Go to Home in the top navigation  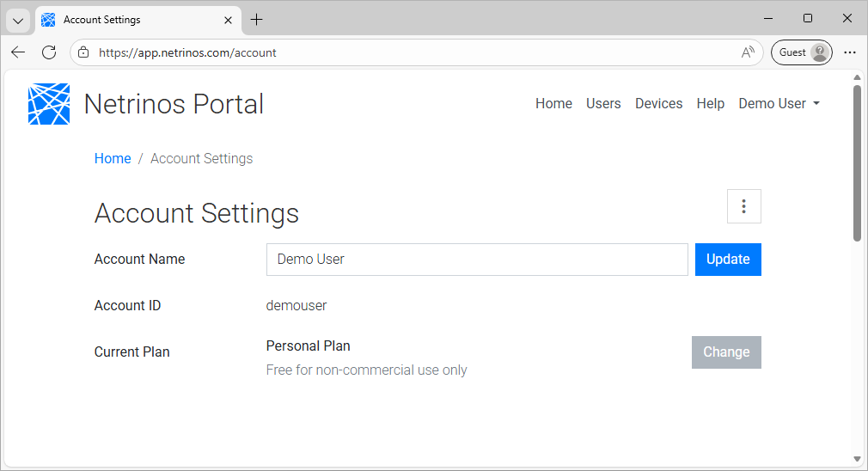pyautogui.click(x=553, y=103)
